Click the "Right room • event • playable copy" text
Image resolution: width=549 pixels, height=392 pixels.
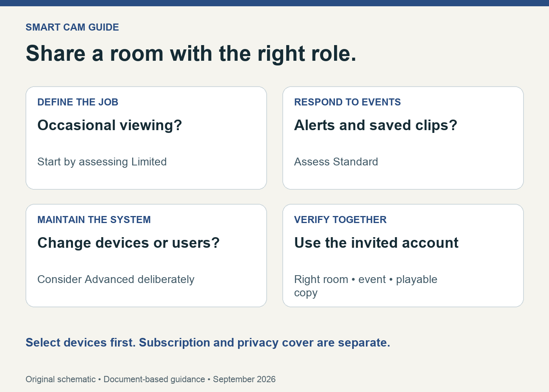point(365,286)
